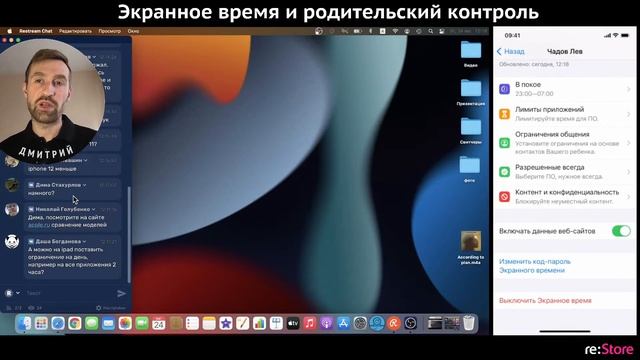The image size is (640, 360).
Task: Open Keynote app in the Dock
Action: pos(276,324)
